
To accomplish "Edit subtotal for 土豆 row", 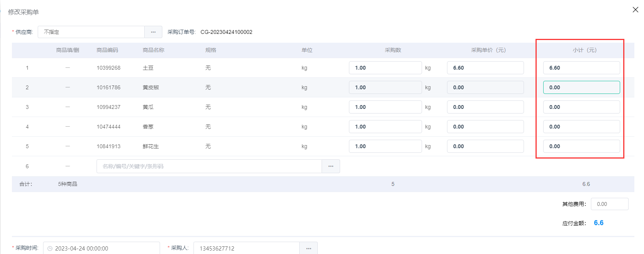I will [581, 68].
